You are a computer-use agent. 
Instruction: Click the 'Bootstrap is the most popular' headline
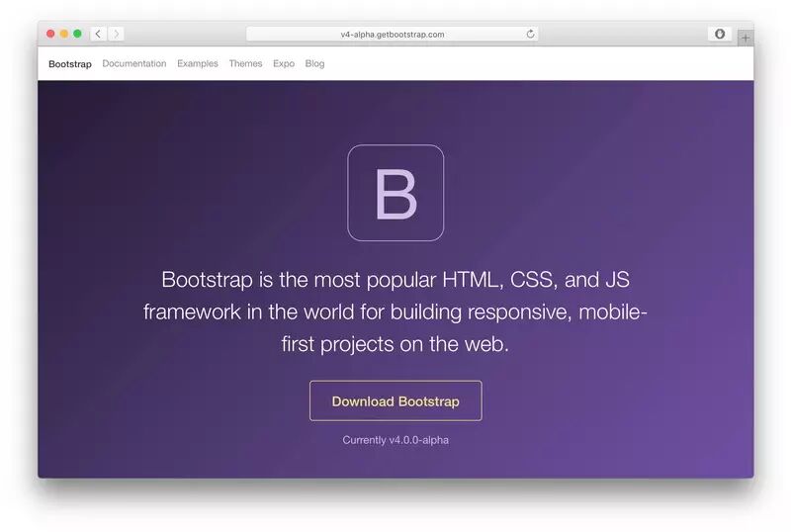(x=395, y=311)
